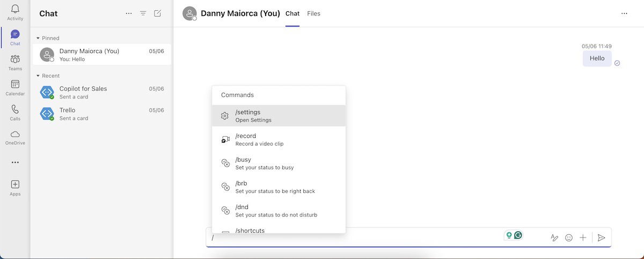Choose the /settings command
This screenshot has width=644, height=259.
[x=279, y=116]
